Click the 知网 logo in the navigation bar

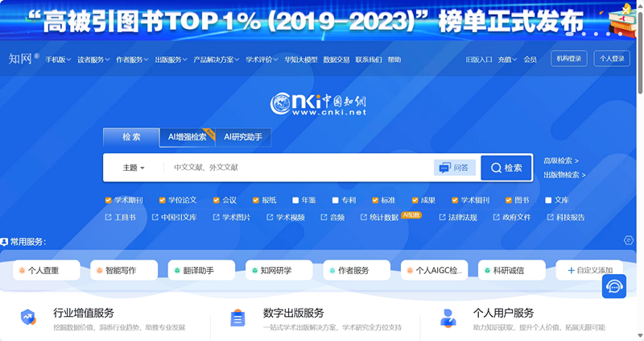tap(24, 59)
